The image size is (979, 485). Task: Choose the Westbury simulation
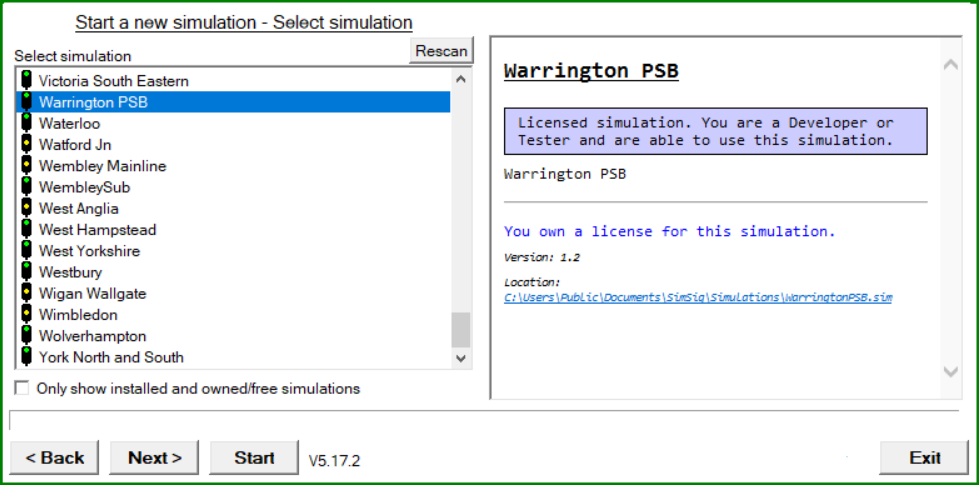click(x=233, y=272)
